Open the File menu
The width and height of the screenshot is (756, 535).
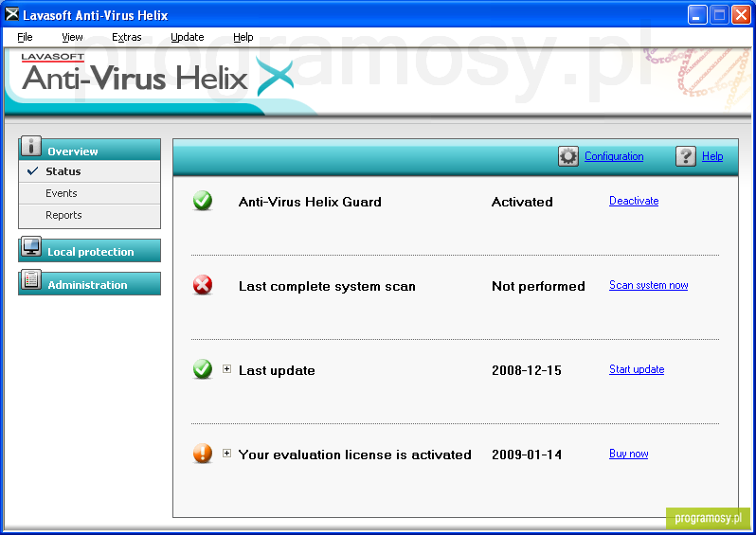(25, 37)
